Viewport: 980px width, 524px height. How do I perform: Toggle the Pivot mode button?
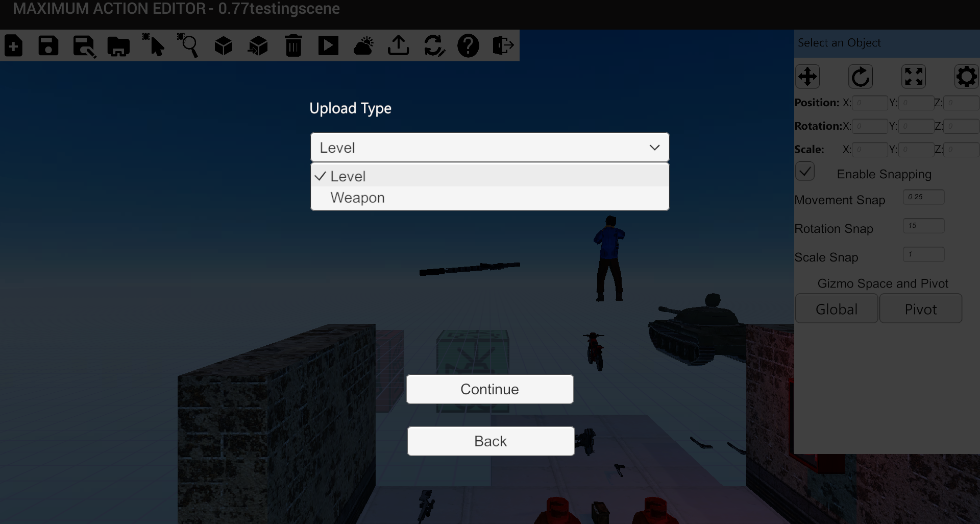pos(920,309)
